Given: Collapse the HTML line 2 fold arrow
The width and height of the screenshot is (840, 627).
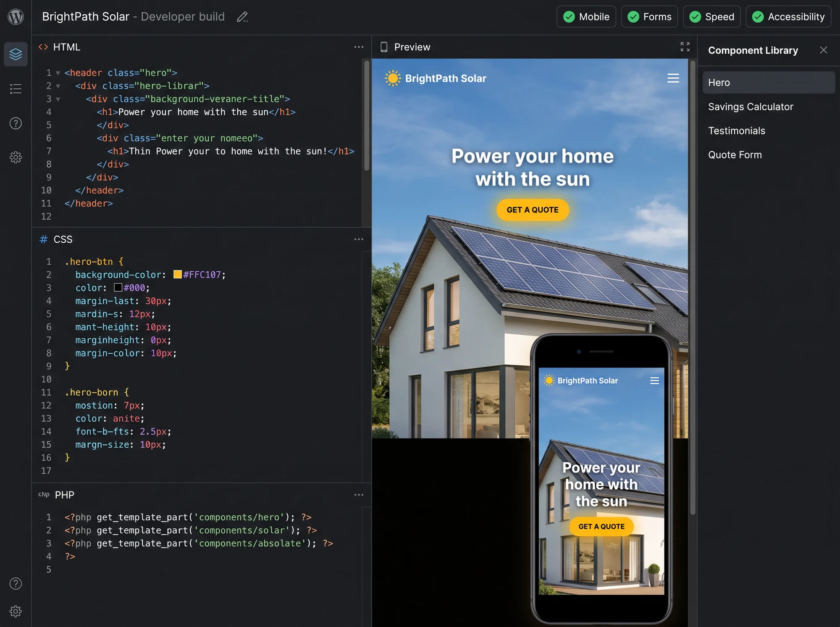Looking at the screenshot, I should click(x=58, y=86).
